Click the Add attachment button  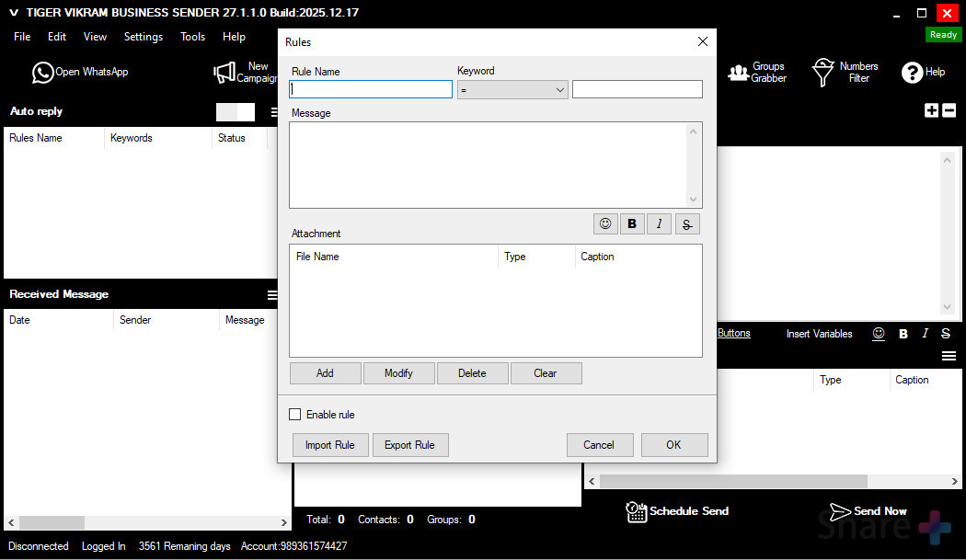click(326, 373)
